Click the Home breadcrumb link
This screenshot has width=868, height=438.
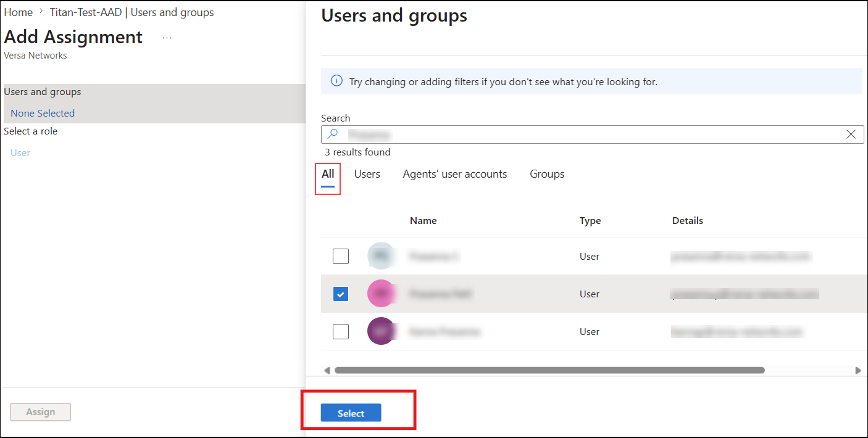tap(19, 12)
